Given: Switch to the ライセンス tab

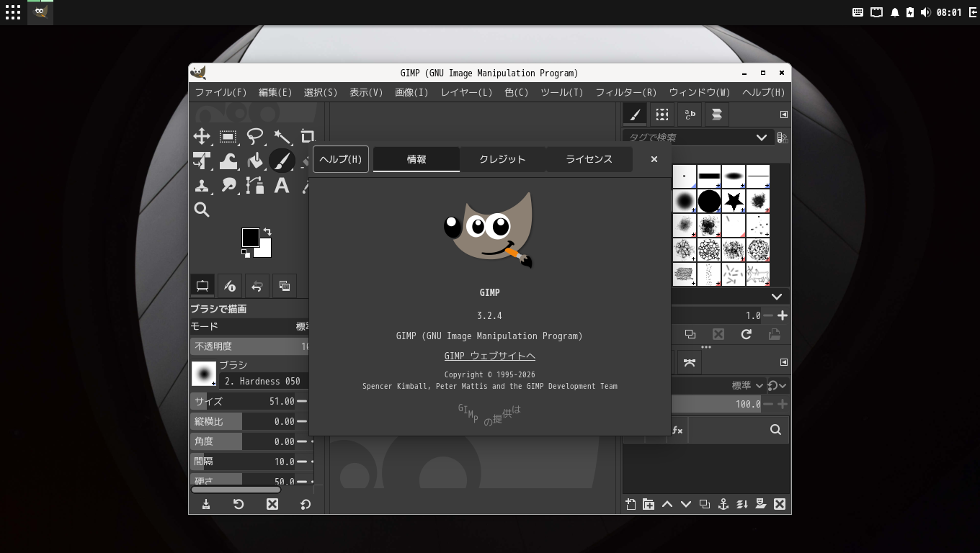Looking at the screenshot, I should click(589, 159).
